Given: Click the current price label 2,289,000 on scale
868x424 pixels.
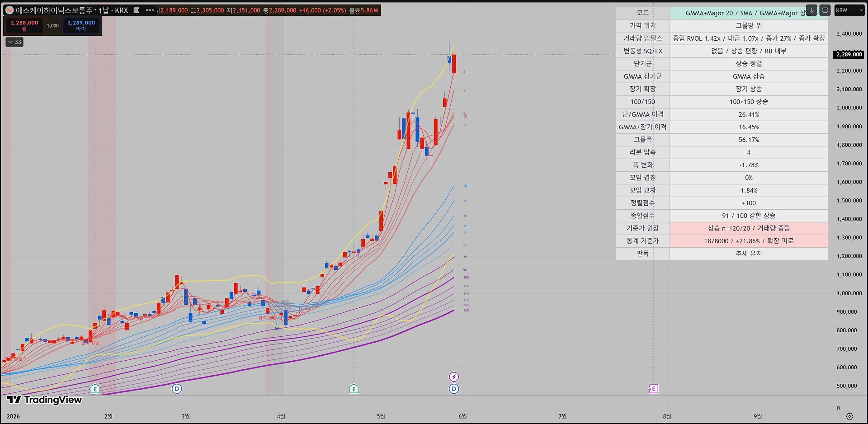Looking at the screenshot, I should [x=849, y=55].
